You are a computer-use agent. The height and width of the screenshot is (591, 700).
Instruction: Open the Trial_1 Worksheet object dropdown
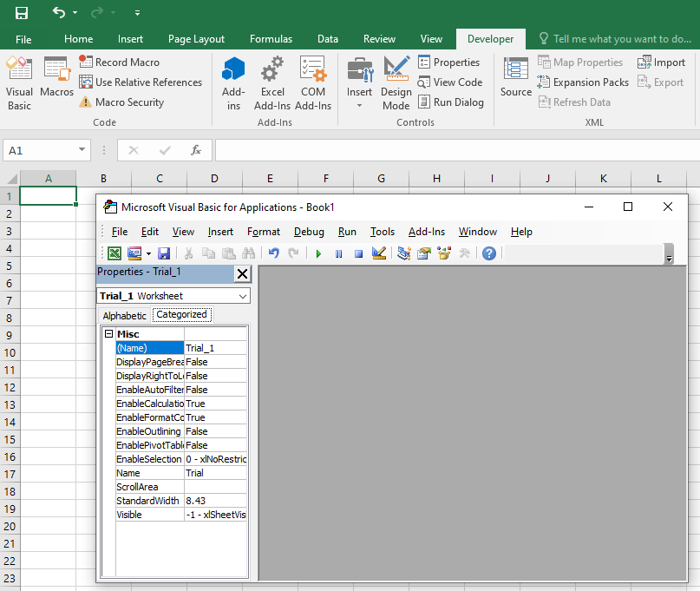[x=242, y=296]
